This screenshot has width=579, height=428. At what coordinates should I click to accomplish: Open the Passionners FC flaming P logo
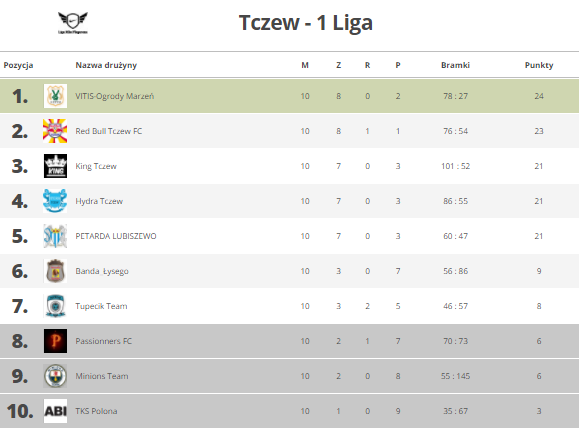point(55,341)
